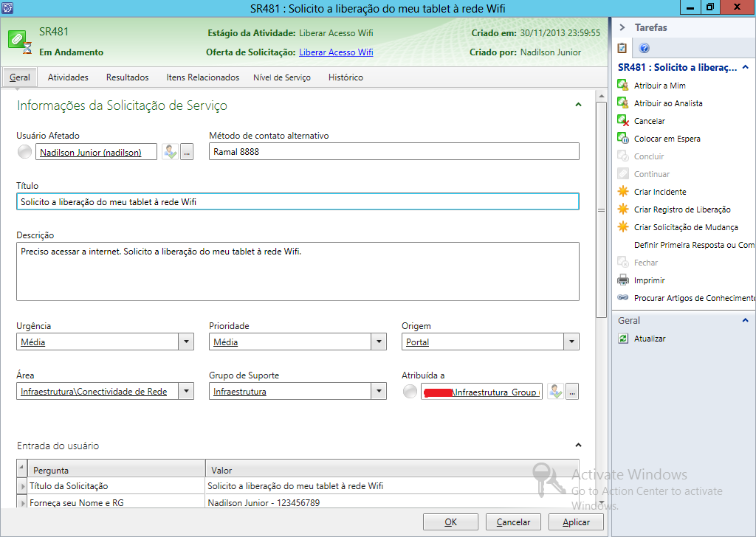756x537 pixels.
Task: Switch to the Histórico tab
Action: (346, 77)
